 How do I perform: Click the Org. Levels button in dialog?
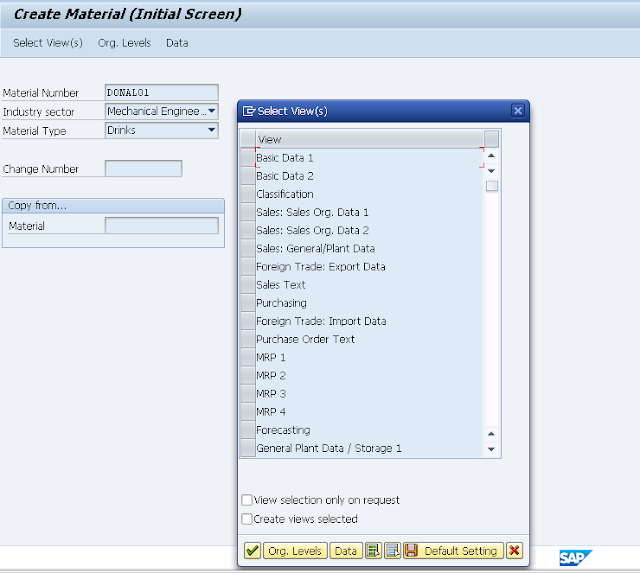(295, 551)
